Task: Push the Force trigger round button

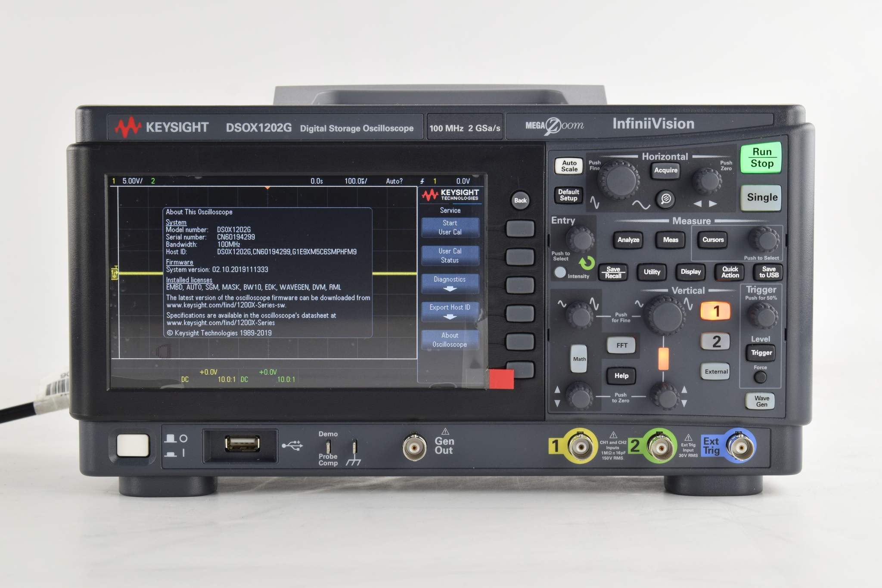Action: click(x=761, y=377)
